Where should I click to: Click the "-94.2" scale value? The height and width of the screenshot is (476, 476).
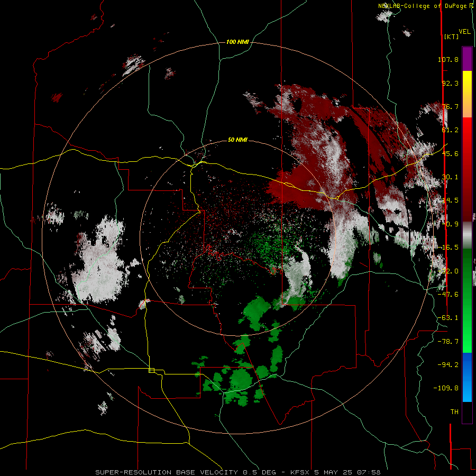pos(448,365)
